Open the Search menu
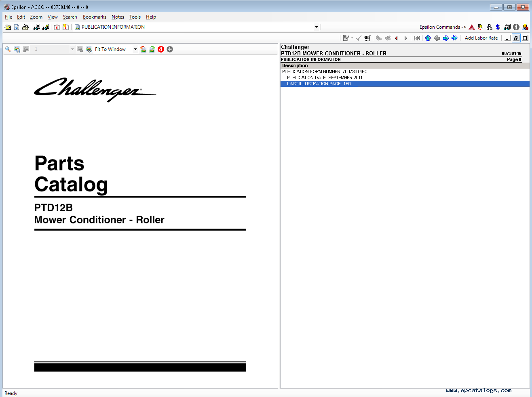 point(70,17)
